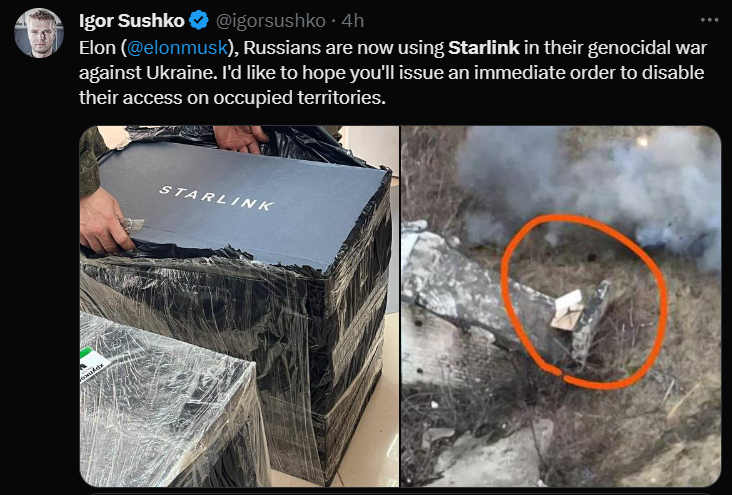Click the STARLINK text on the box
The image size is (732, 495).
click(x=217, y=198)
